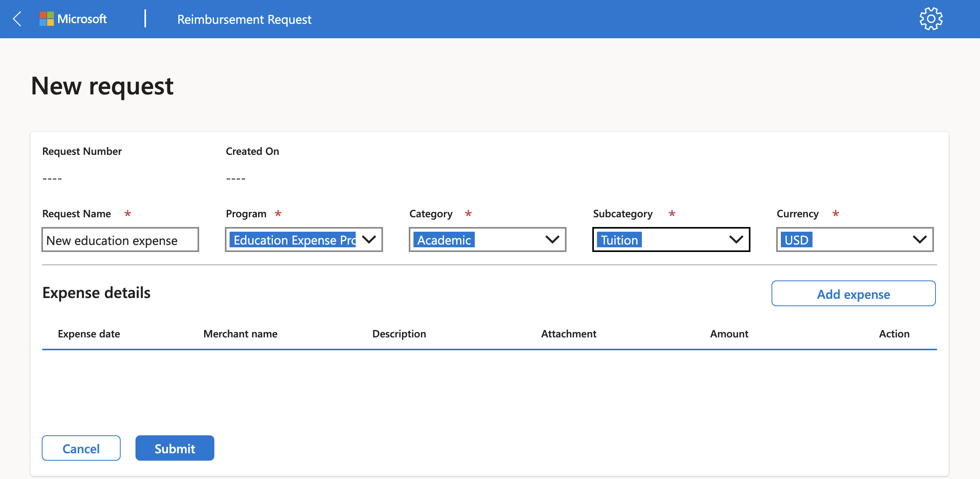Image resolution: width=980 pixels, height=479 pixels.
Task: Click the settings gear icon
Action: tap(931, 18)
